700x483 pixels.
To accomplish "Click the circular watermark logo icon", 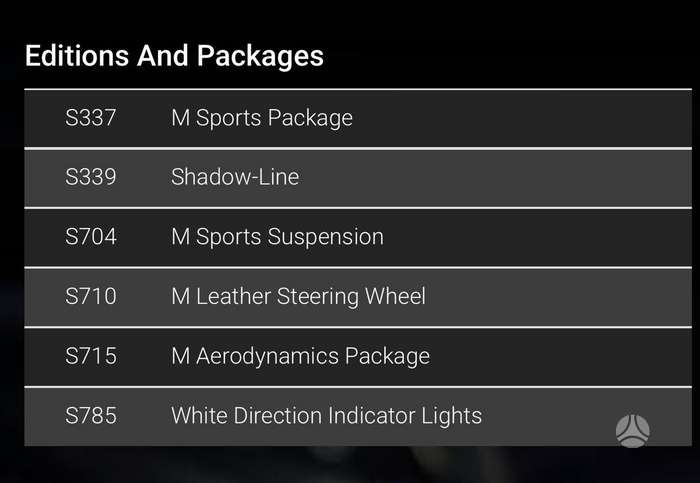I will coord(633,431).
